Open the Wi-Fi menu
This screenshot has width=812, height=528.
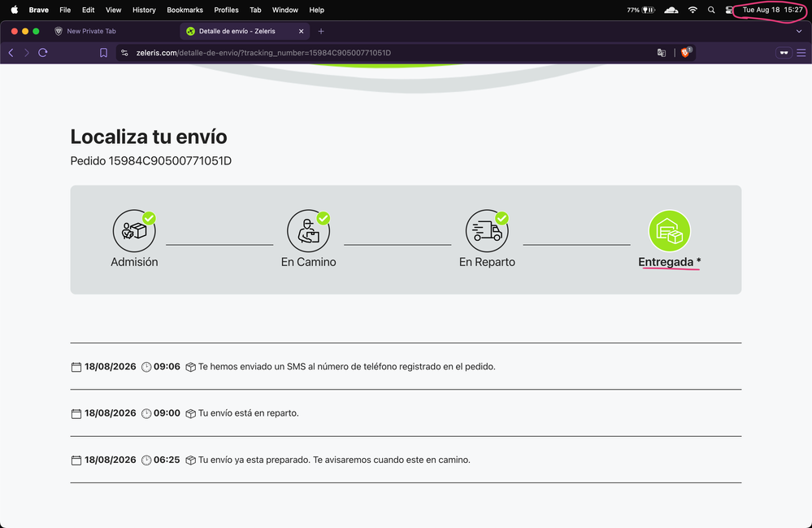pos(693,10)
